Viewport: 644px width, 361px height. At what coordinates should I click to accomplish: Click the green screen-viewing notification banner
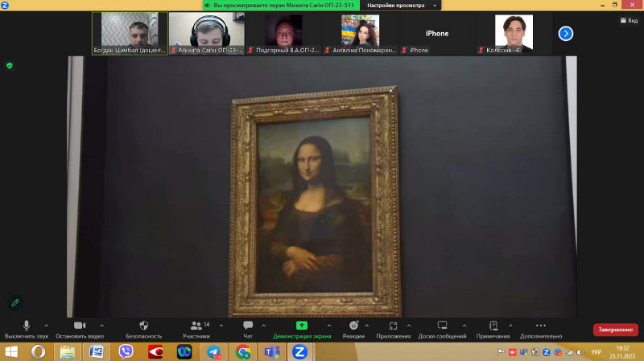point(281,6)
